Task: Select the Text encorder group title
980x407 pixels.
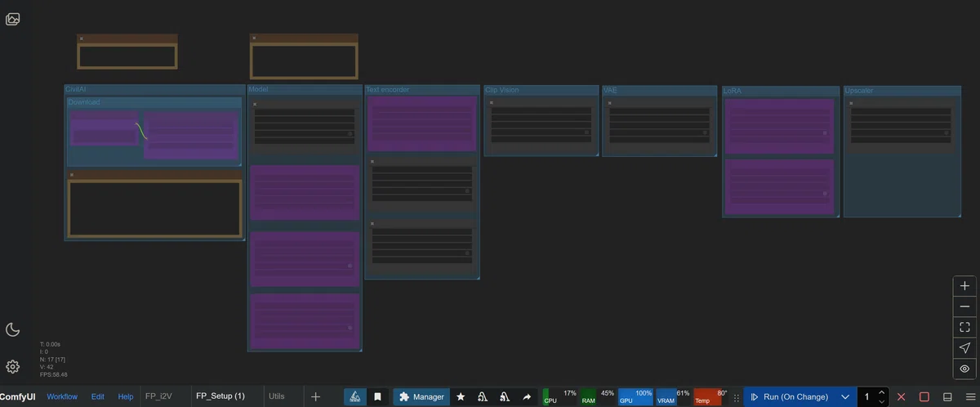Action: [x=387, y=90]
